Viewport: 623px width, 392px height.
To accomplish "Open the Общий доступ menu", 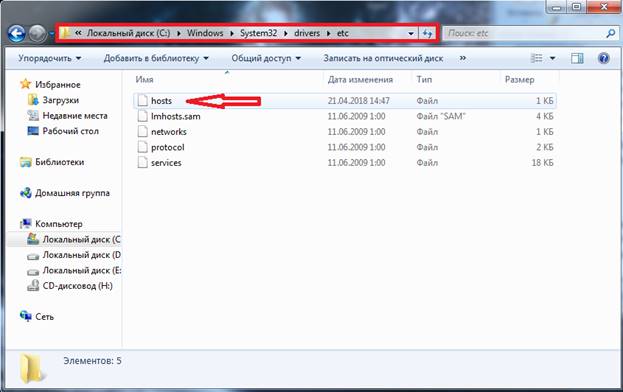I will click(x=266, y=58).
